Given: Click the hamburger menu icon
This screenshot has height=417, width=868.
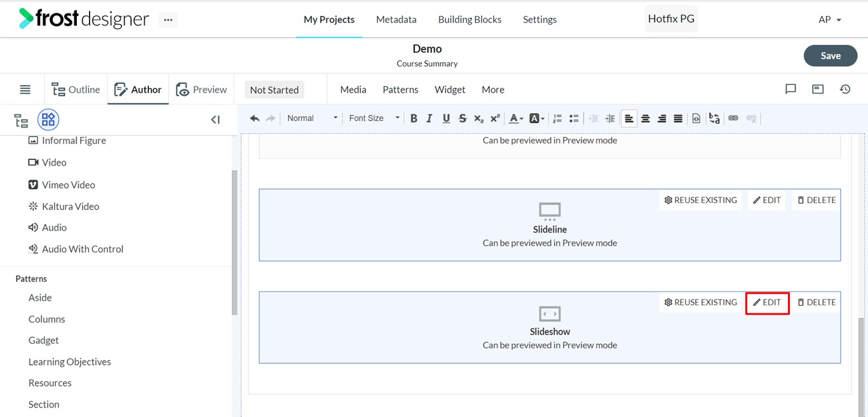Looking at the screenshot, I should point(25,89).
